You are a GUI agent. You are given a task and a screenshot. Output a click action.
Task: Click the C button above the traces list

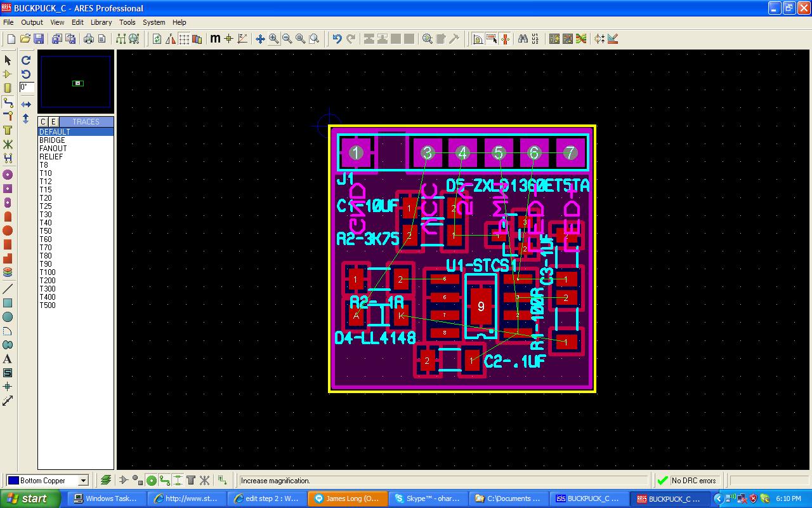tap(43, 122)
